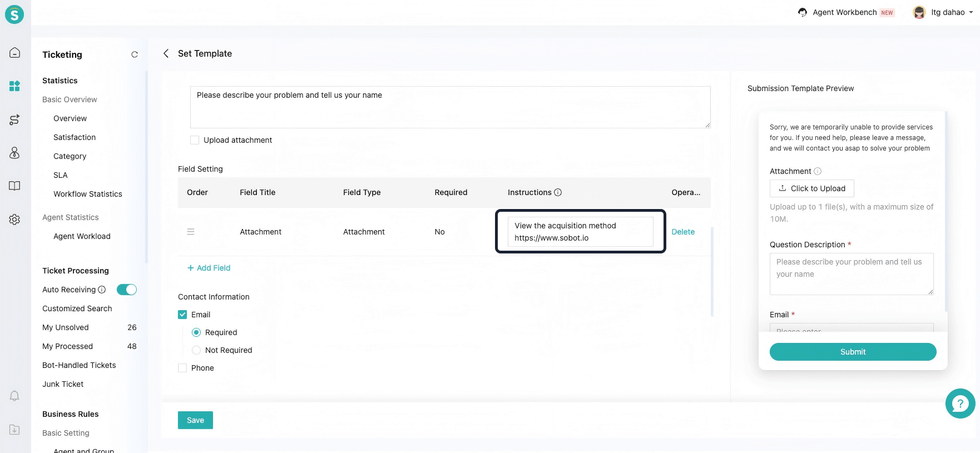The width and height of the screenshot is (980, 453).
Task: Click the notification bell icon
Action: pyautogui.click(x=14, y=396)
